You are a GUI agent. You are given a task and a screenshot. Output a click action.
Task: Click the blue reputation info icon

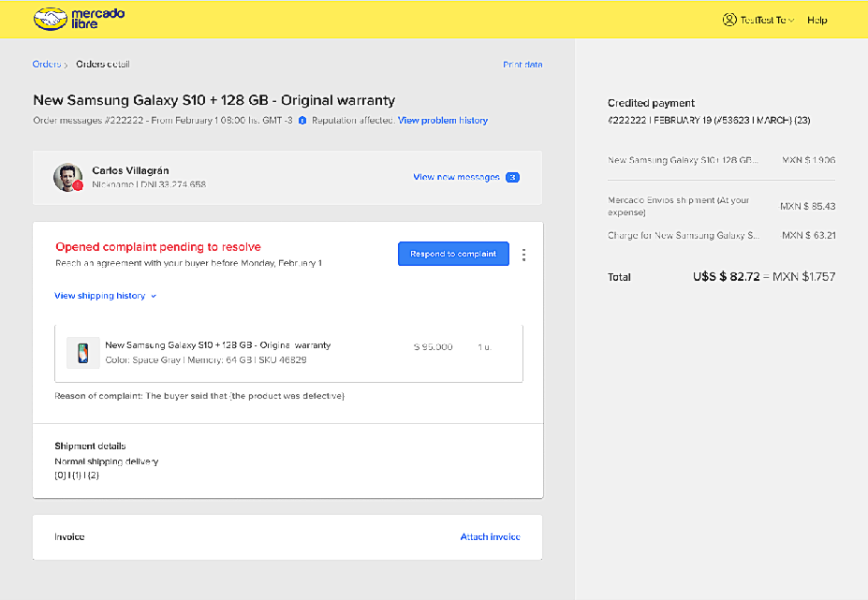coord(302,121)
